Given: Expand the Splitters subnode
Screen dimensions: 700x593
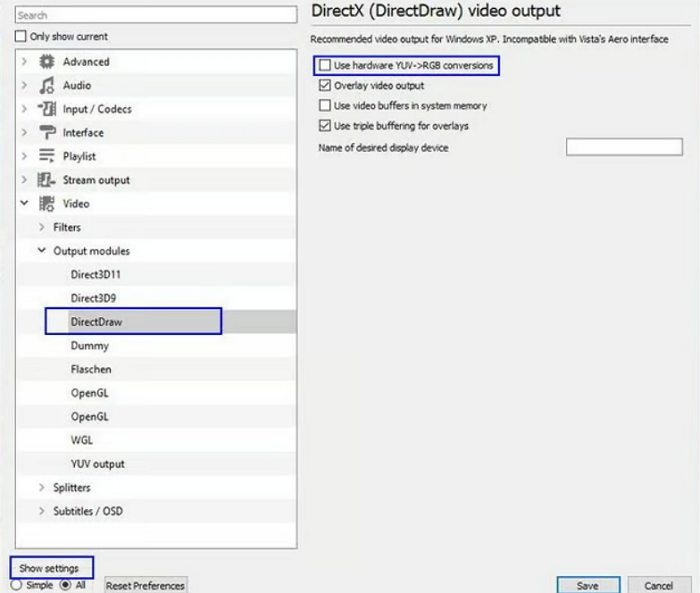Looking at the screenshot, I should click(x=42, y=488).
